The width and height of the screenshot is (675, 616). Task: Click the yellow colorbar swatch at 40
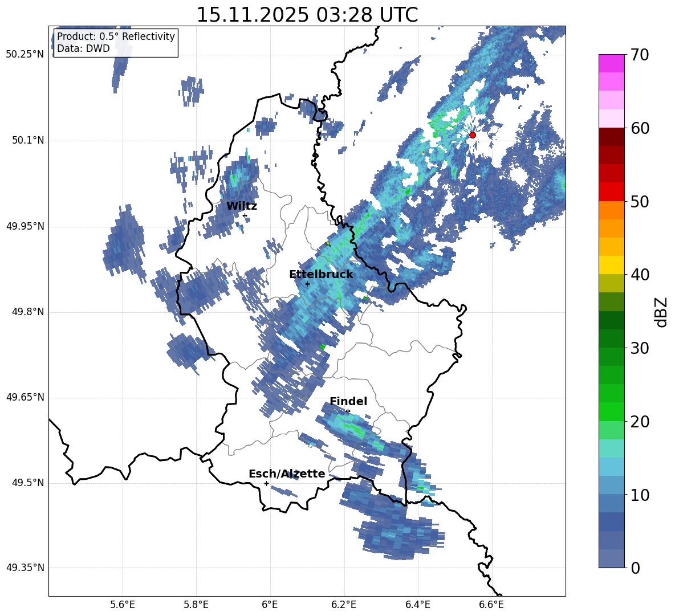(611, 265)
